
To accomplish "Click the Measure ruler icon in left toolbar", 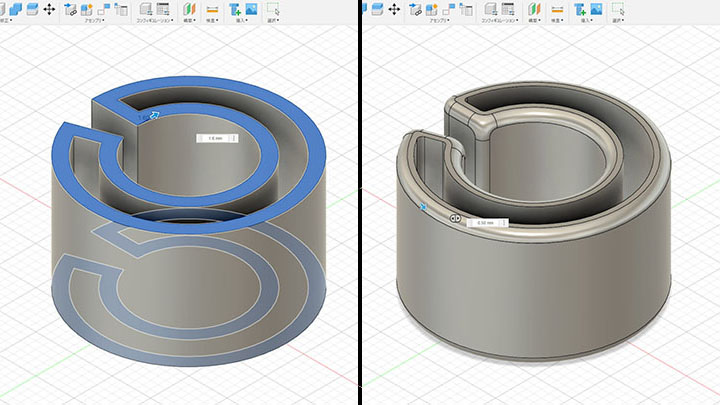I will (x=211, y=10).
